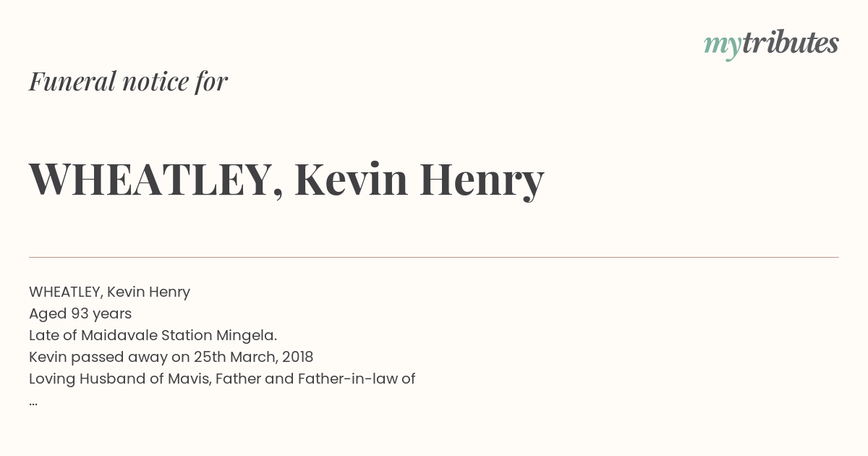Click the mytributes logo
This screenshot has width=868, height=456.
point(771,44)
